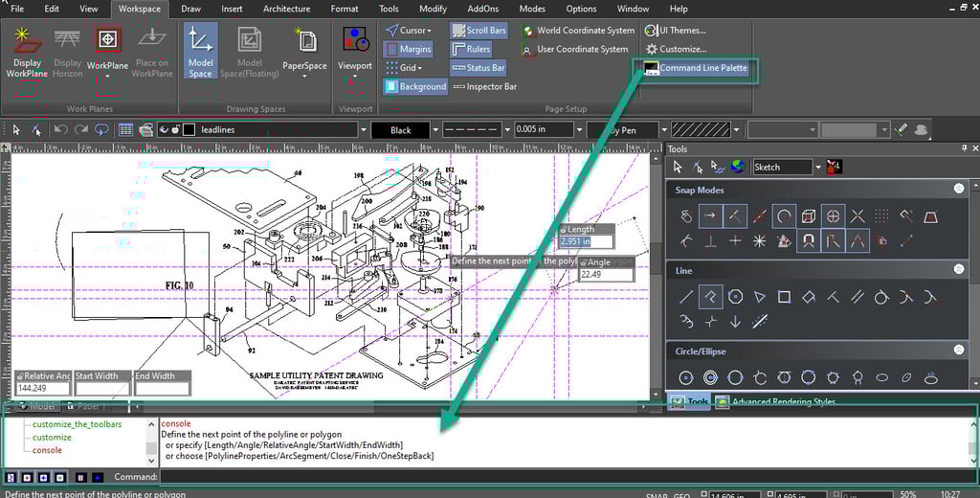Select the Ellipse tool

pyautogui.click(x=881, y=378)
